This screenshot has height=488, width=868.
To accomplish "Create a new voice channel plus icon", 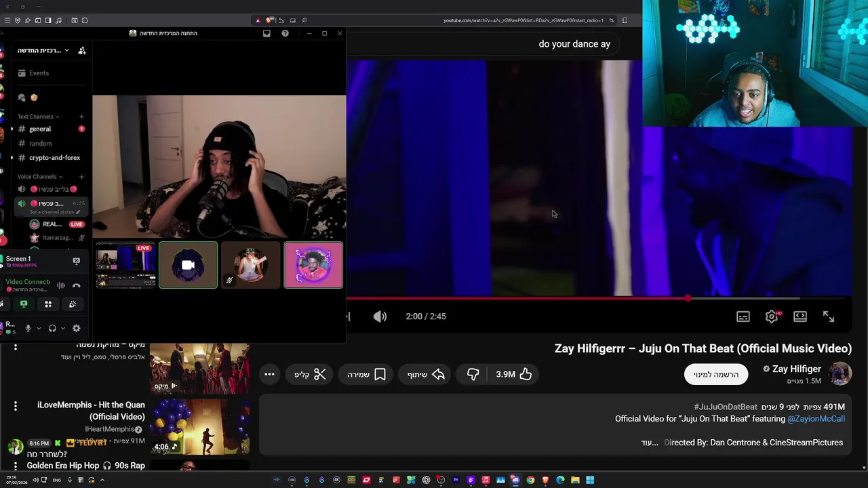I will (x=81, y=177).
